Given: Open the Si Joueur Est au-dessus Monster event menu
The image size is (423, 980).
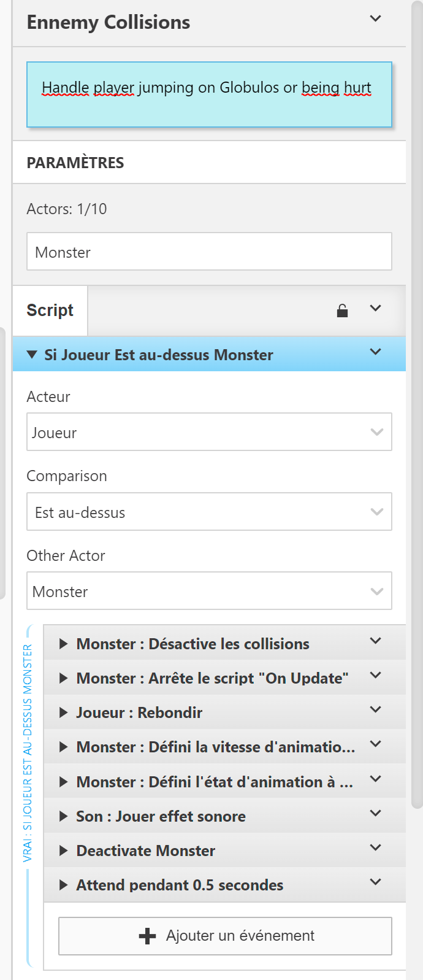Looking at the screenshot, I should [x=376, y=352].
